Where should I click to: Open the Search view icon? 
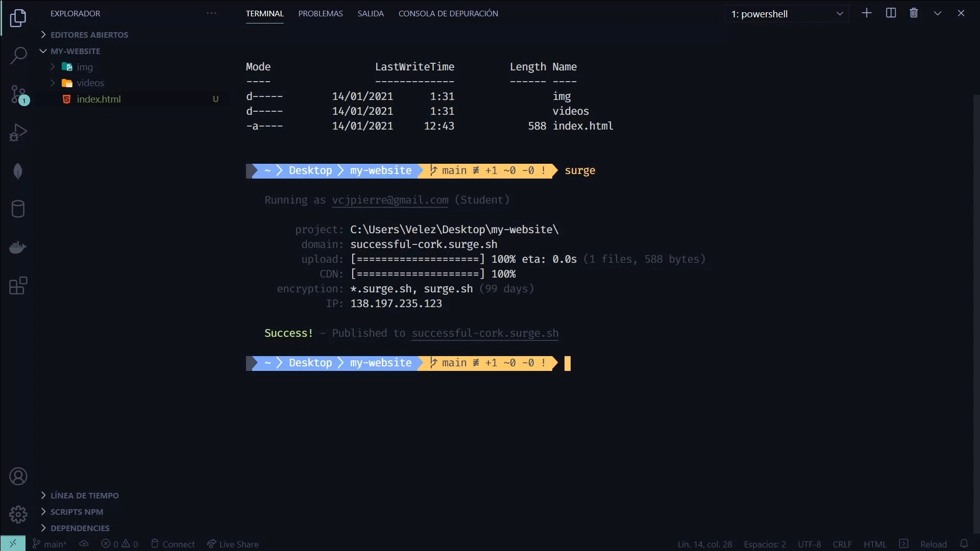click(x=18, y=56)
